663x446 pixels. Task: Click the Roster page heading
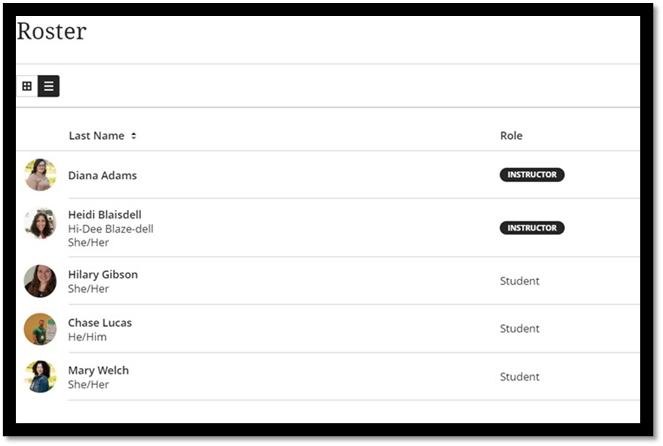pyautogui.click(x=52, y=31)
